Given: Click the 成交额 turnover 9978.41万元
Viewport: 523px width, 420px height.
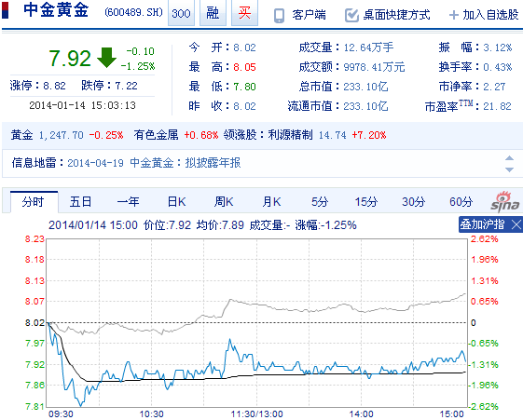Looking at the screenshot, I should [374, 67].
